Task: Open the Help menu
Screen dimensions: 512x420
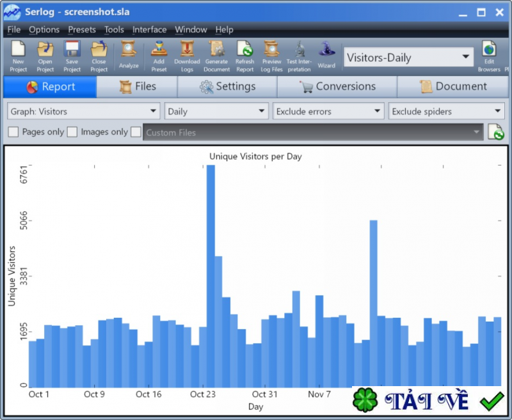Action: click(x=225, y=29)
